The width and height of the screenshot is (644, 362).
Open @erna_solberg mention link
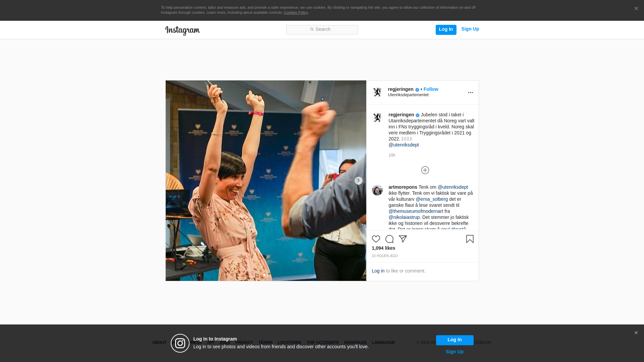click(x=432, y=199)
